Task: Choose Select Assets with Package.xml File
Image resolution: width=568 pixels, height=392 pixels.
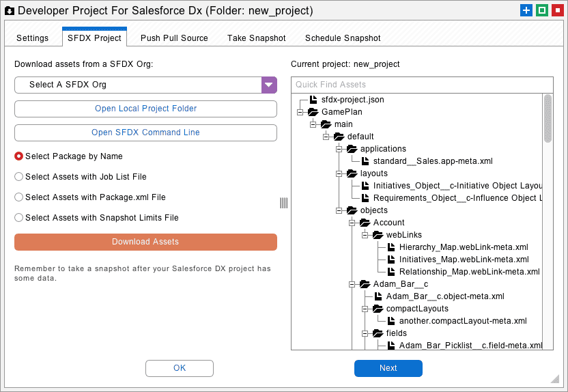Action: [18, 197]
